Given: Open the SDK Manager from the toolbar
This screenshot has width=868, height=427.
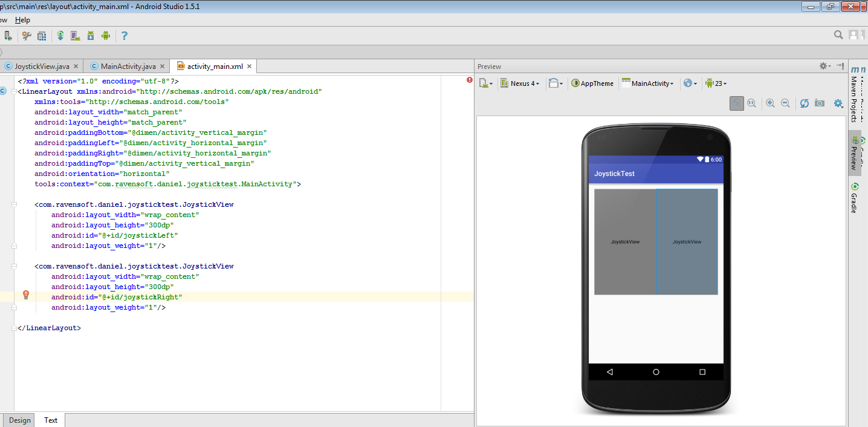Looking at the screenshot, I should click(90, 36).
